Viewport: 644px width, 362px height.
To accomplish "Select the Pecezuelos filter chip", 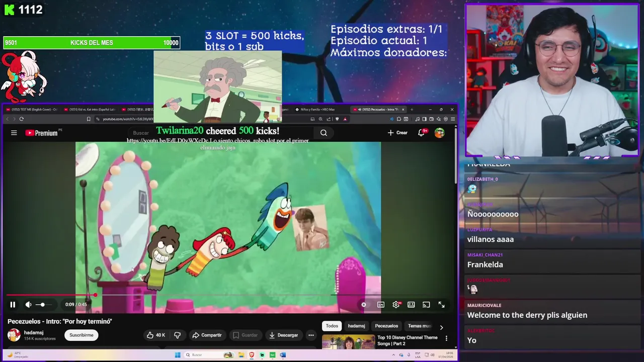I will click(x=386, y=326).
